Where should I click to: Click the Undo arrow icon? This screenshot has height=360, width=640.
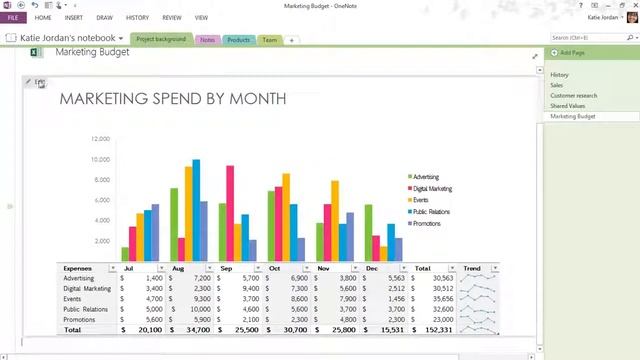tap(35, 5)
